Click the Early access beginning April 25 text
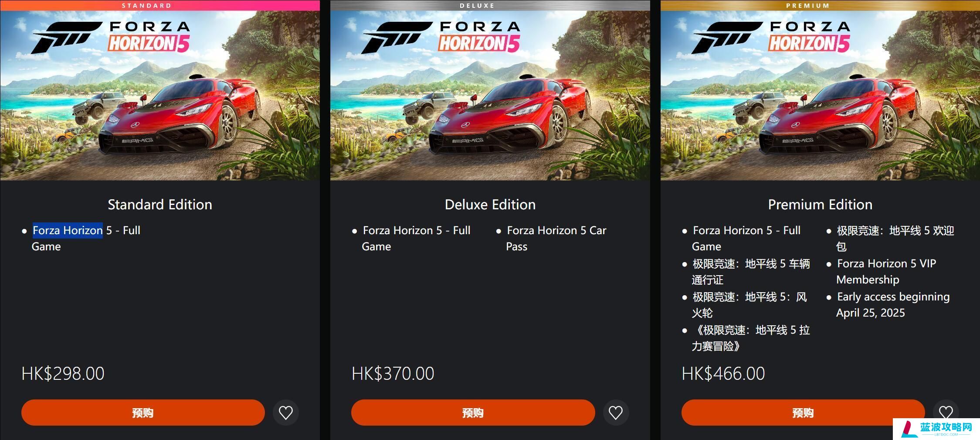The width and height of the screenshot is (980, 440). pyautogui.click(x=892, y=304)
